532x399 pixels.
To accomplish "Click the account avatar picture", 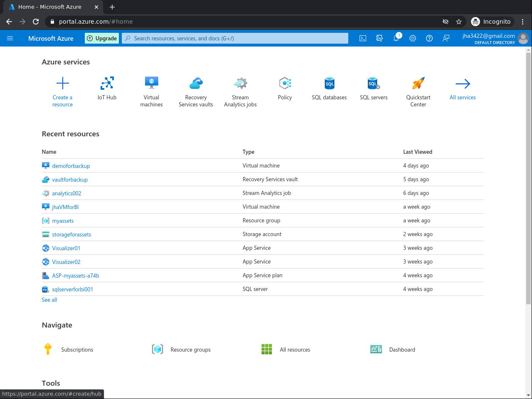I will tap(523, 38).
